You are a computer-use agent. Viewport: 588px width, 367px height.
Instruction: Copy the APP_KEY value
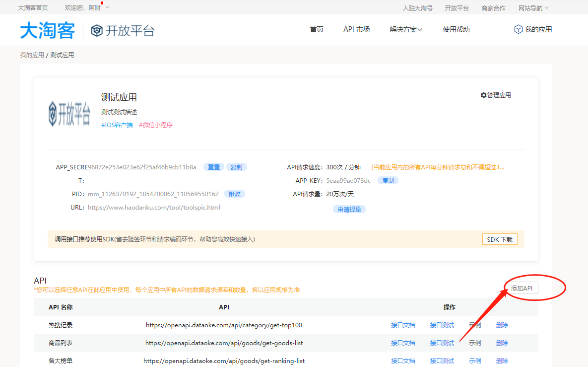point(388,181)
